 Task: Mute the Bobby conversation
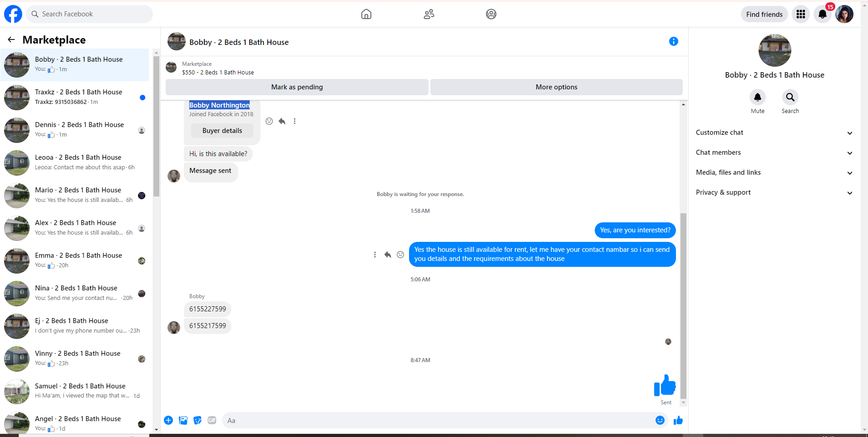coord(758,97)
